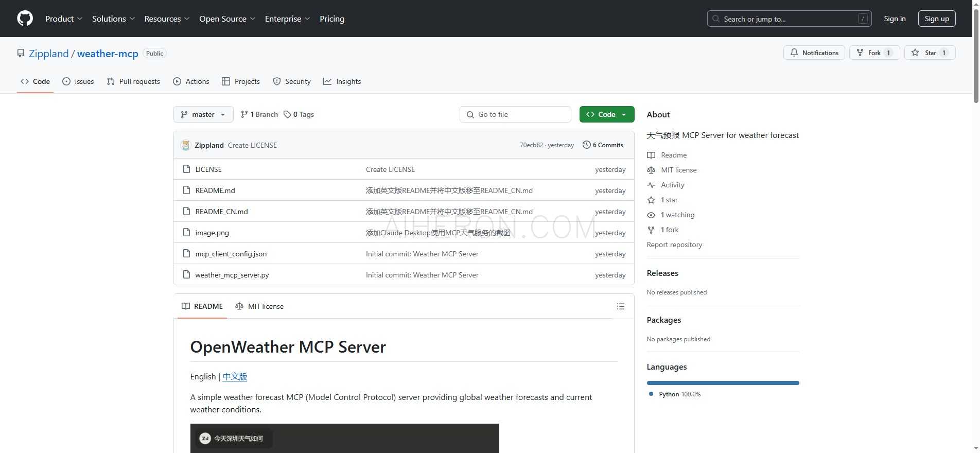This screenshot has height=453, width=980.
Task: Expand the Open Source menu
Action: (227, 19)
